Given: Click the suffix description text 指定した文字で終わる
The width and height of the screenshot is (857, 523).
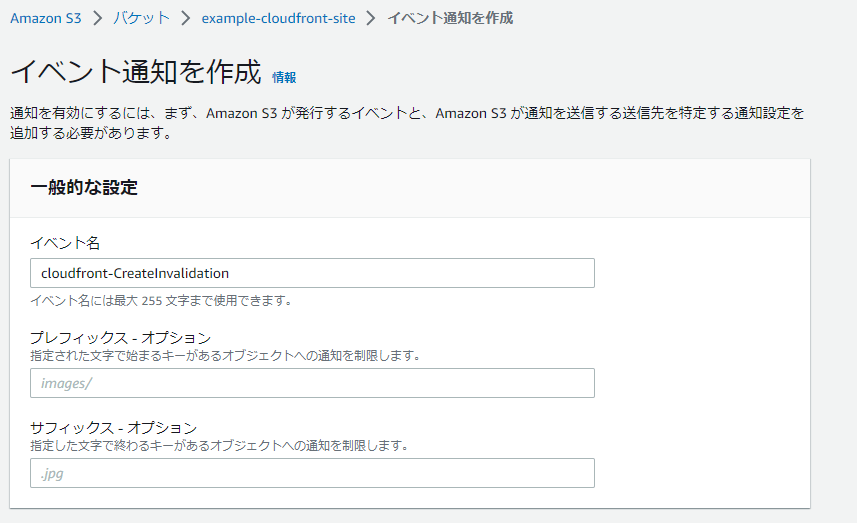Looking at the screenshot, I should (x=219, y=446).
